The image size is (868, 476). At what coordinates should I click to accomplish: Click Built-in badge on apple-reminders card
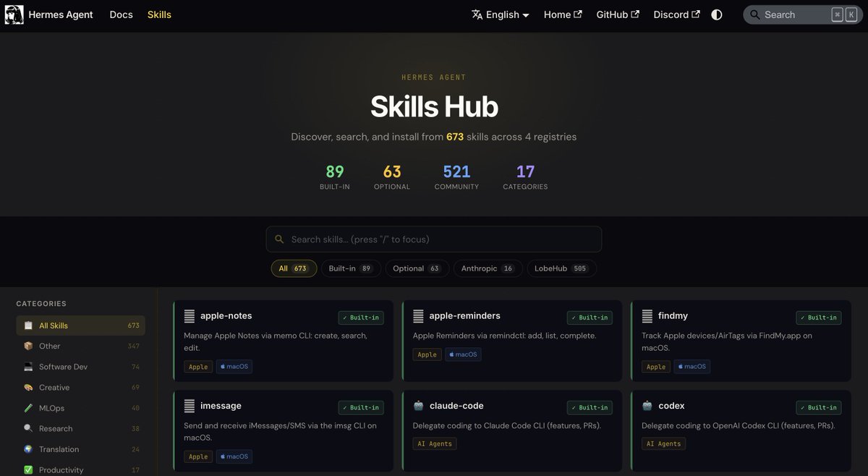click(590, 318)
